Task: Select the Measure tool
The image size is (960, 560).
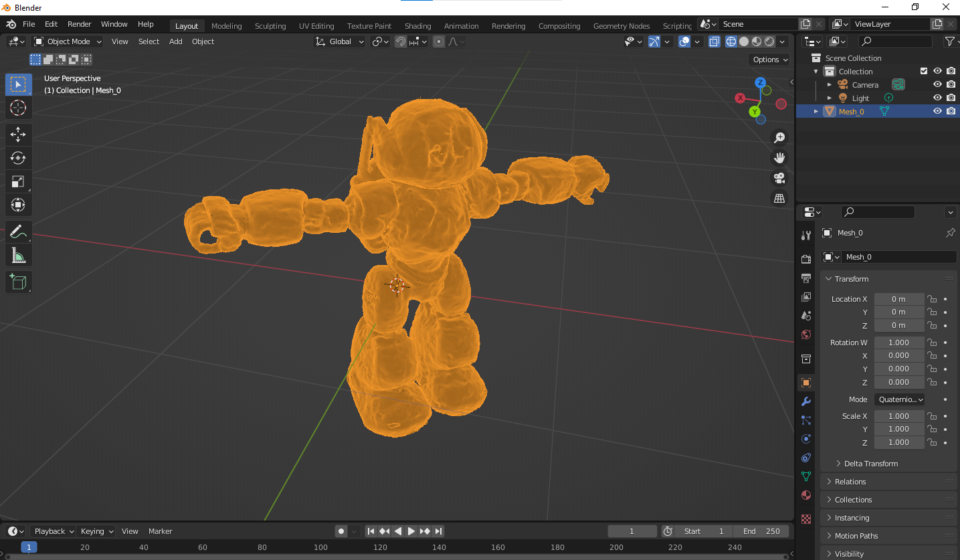Action: pyautogui.click(x=18, y=256)
